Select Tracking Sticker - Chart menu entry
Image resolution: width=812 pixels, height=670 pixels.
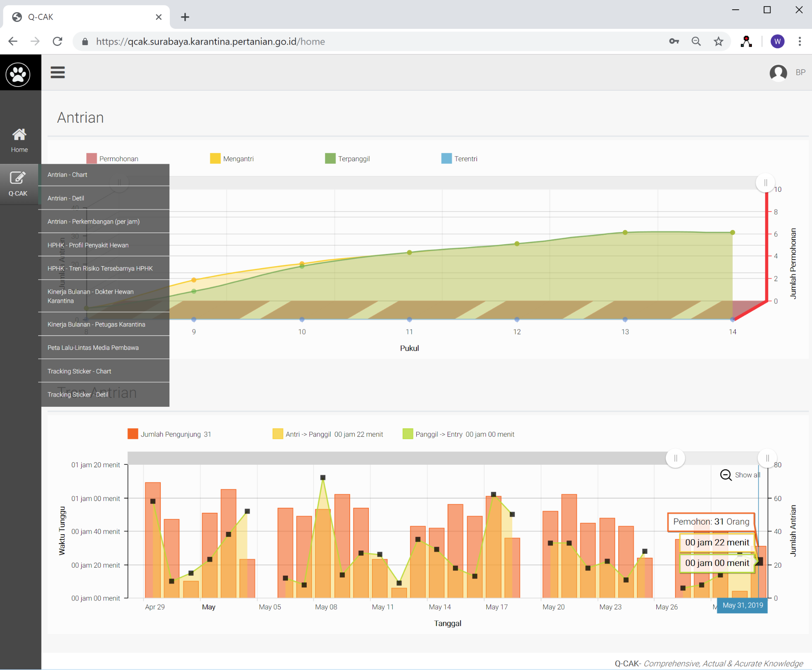pyautogui.click(x=79, y=371)
